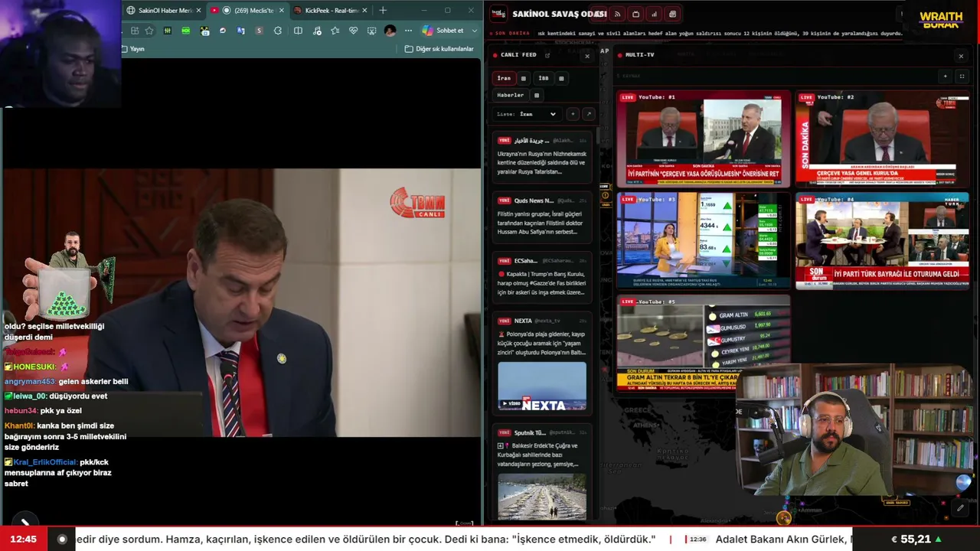Select the YouTube #2 live stream

(882, 139)
